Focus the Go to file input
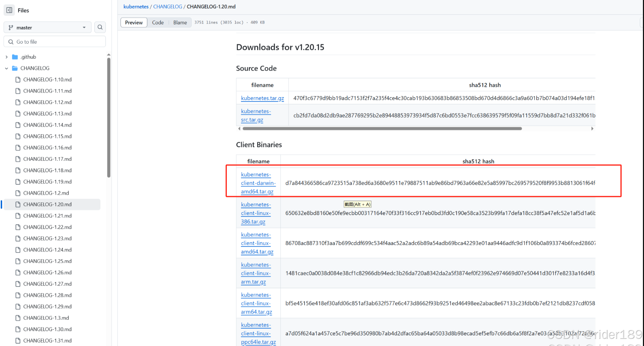644x346 pixels. click(55, 42)
